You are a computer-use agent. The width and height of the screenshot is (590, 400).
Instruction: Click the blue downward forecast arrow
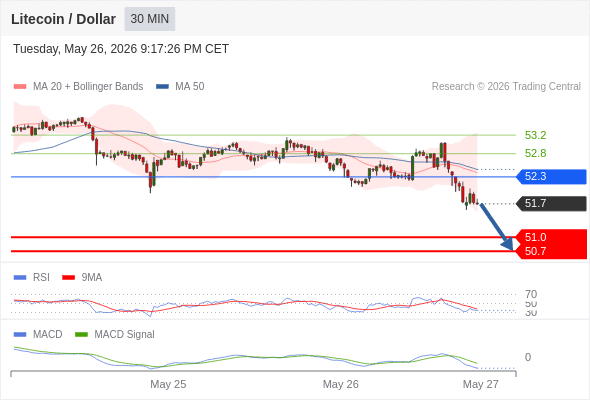(x=497, y=227)
